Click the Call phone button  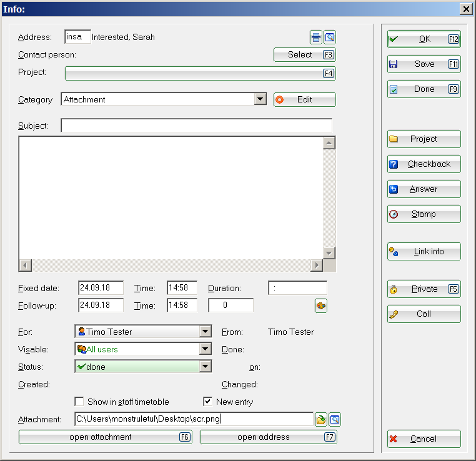(424, 314)
